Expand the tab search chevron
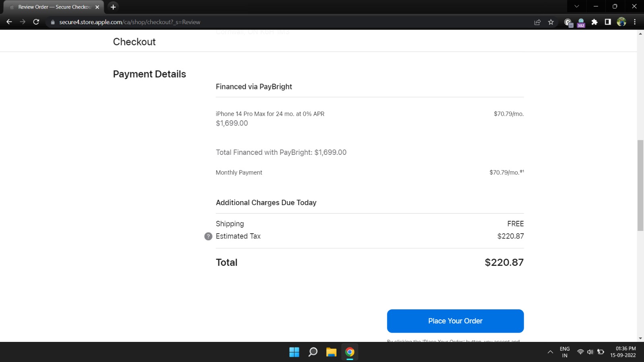This screenshot has width=644, height=362. (577, 6)
